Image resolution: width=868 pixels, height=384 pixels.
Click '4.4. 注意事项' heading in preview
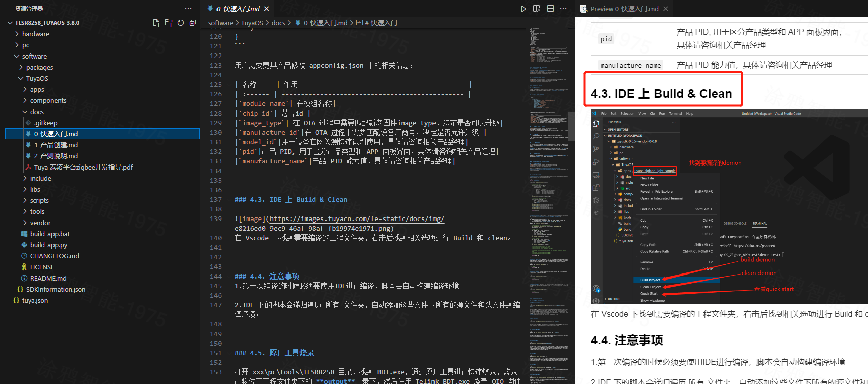tap(627, 340)
